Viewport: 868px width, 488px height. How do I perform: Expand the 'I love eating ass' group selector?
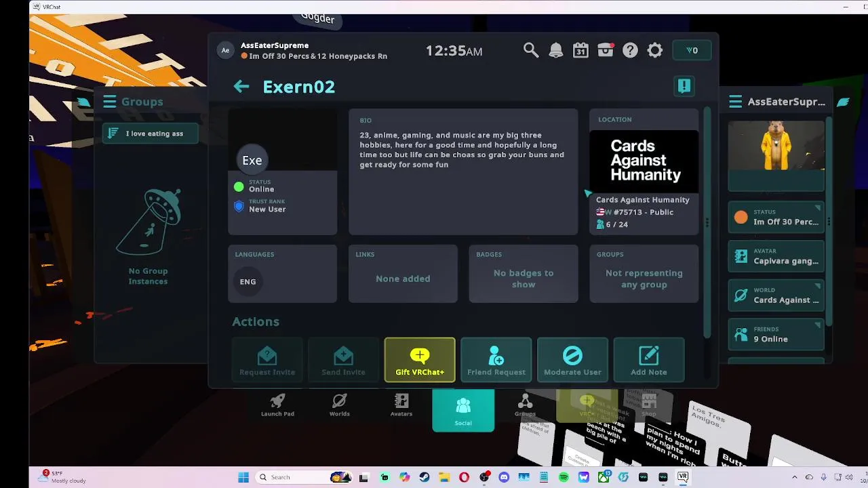point(151,134)
